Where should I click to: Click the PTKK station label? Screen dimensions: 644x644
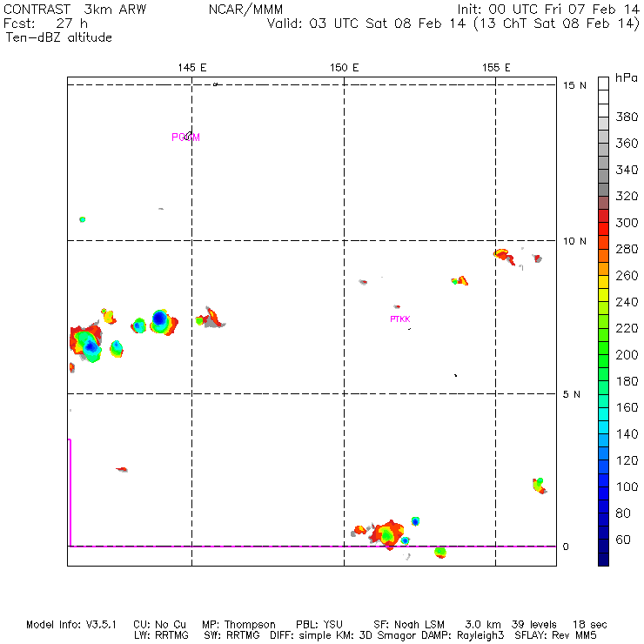click(400, 319)
